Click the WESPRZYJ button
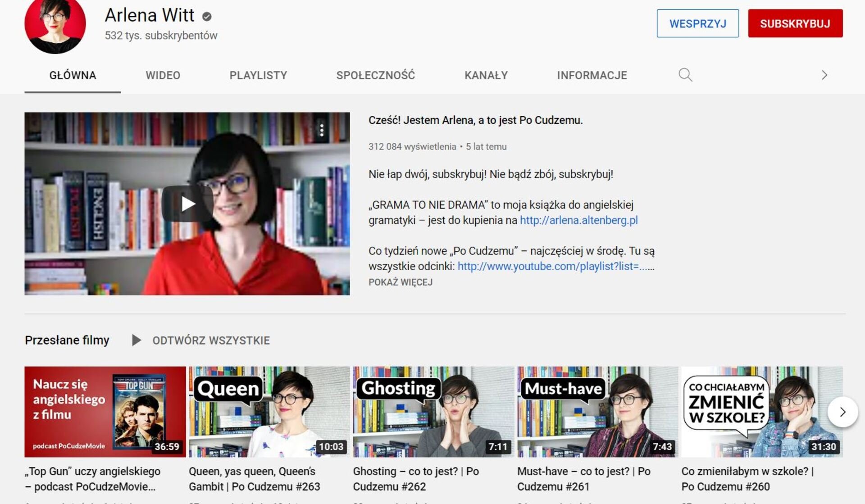Screen dimensions: 865x504 (697, 23)
